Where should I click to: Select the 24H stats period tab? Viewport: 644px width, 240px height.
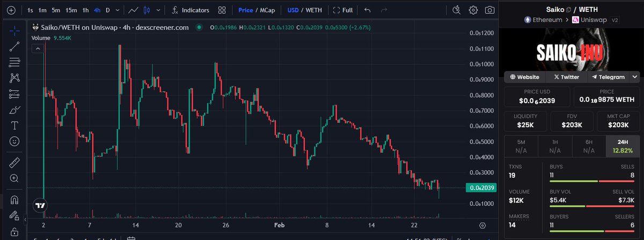pyautogui.click(x=622, y=146)
